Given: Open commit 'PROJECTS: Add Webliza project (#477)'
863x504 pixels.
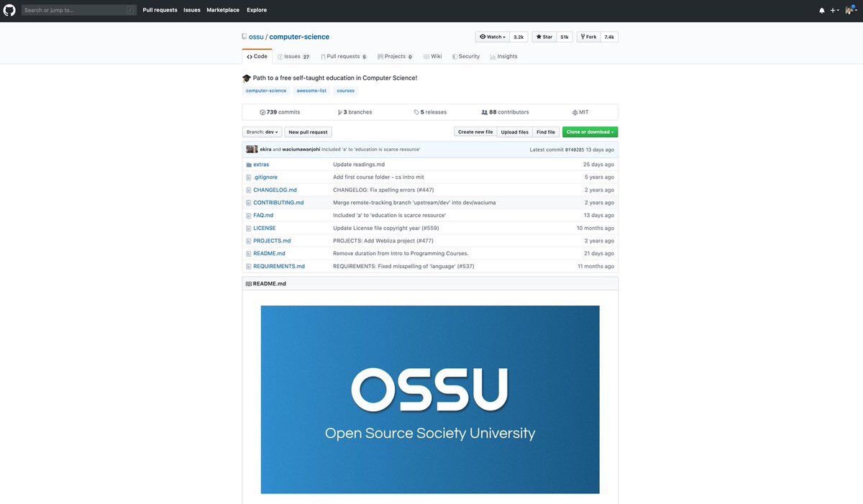Looking at the screenshot, I should tap(383, 241).
